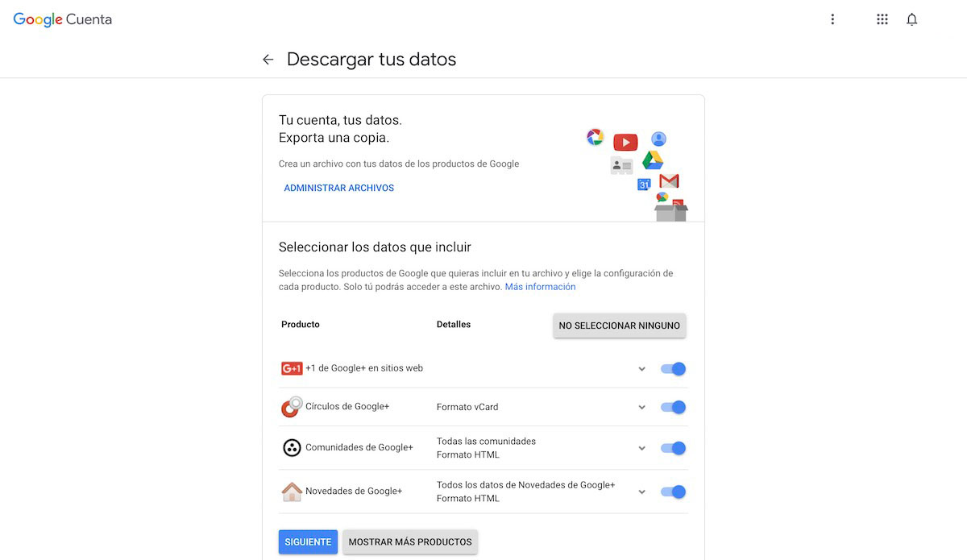Click the gray archive box icon
This screenshot has width=967, height=560.
click(671, 211)
